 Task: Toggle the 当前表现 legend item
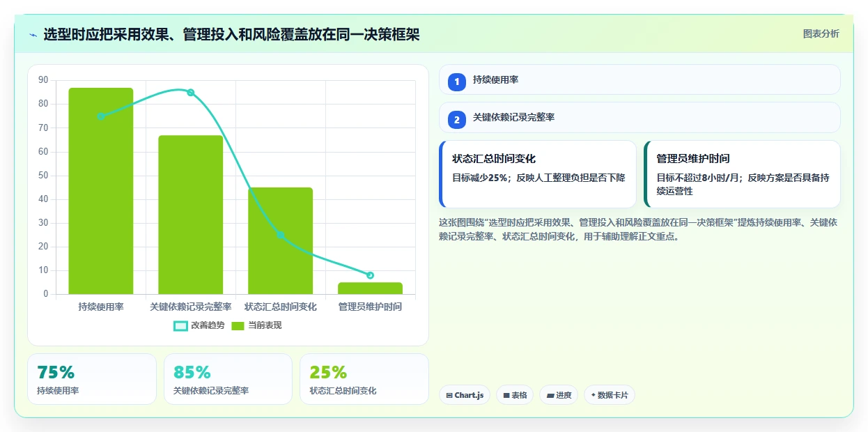tap(256, 325)
